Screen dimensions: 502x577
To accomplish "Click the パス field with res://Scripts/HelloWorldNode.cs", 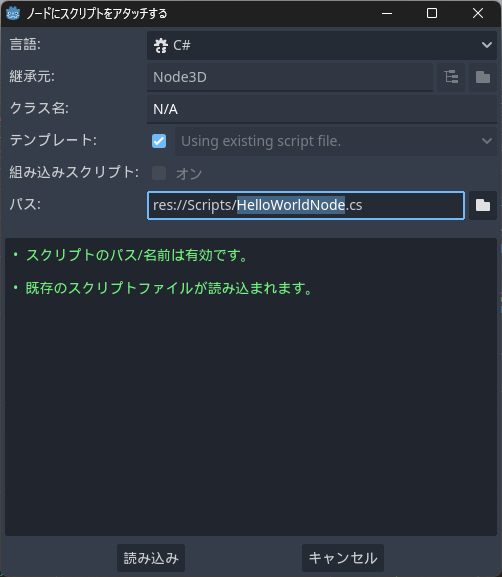I will (x=306, y=205).
